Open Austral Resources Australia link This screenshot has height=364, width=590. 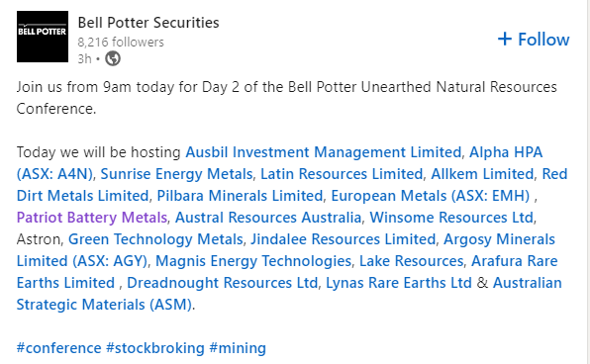click(x=268, y=218)
